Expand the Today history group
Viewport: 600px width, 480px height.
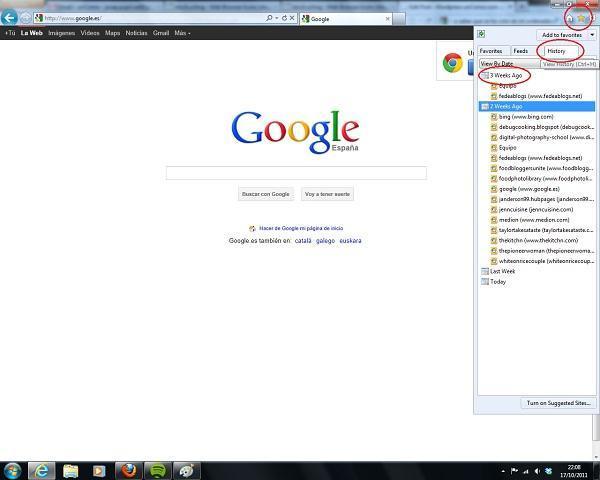point(494,281)
